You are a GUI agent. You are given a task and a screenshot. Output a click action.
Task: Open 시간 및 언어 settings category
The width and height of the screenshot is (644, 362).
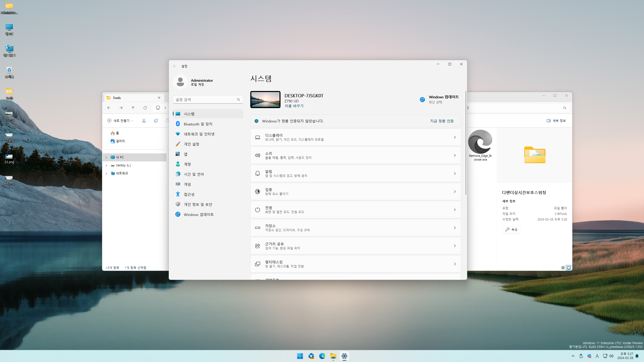[208, 174]
